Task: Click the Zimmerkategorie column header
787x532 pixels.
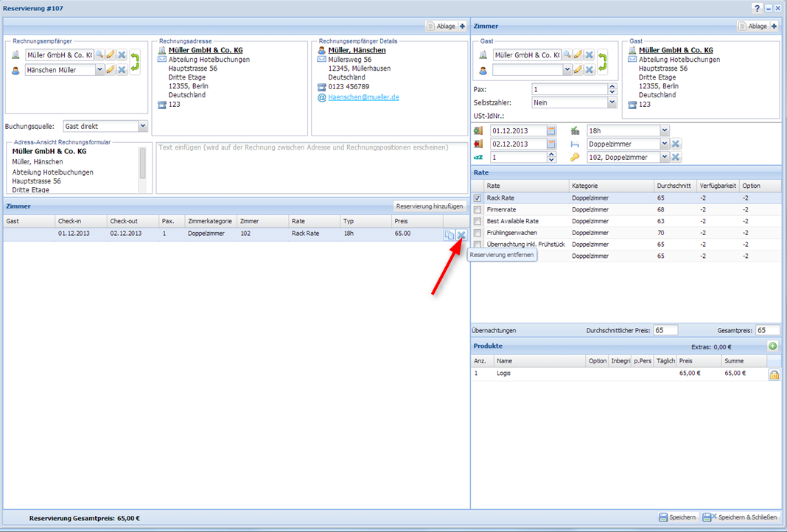Action: [210, 221]
